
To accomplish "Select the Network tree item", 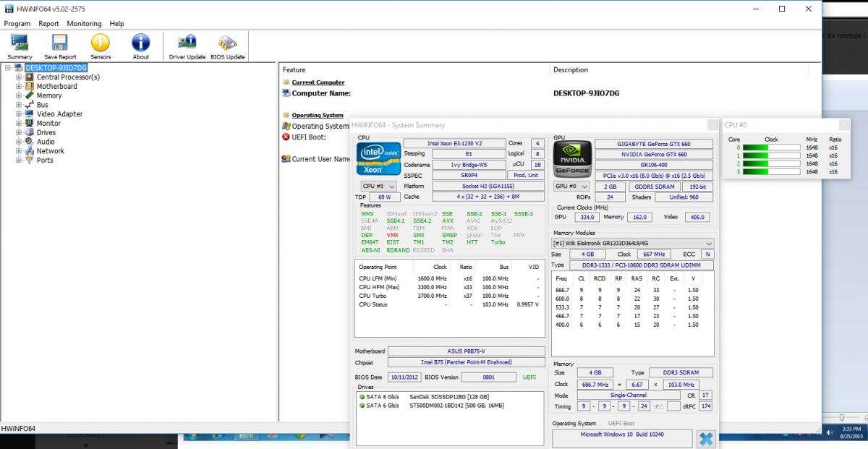I will pyautogui.click(x=51, y=151).
